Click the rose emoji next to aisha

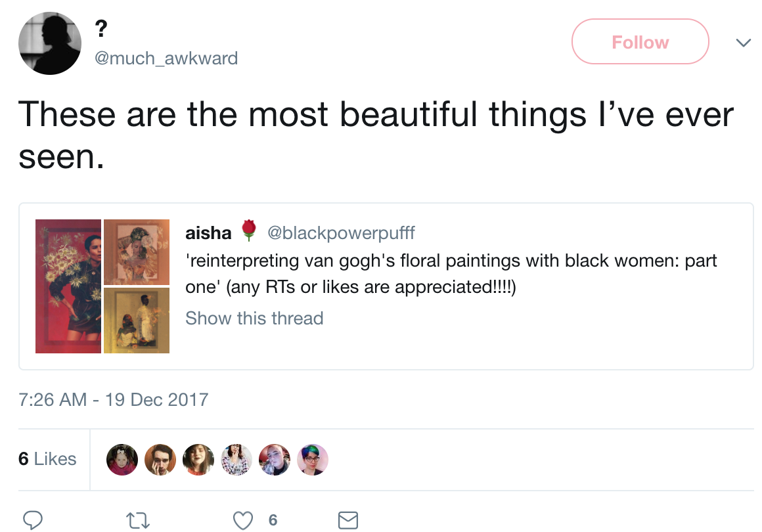pos(249,231)
